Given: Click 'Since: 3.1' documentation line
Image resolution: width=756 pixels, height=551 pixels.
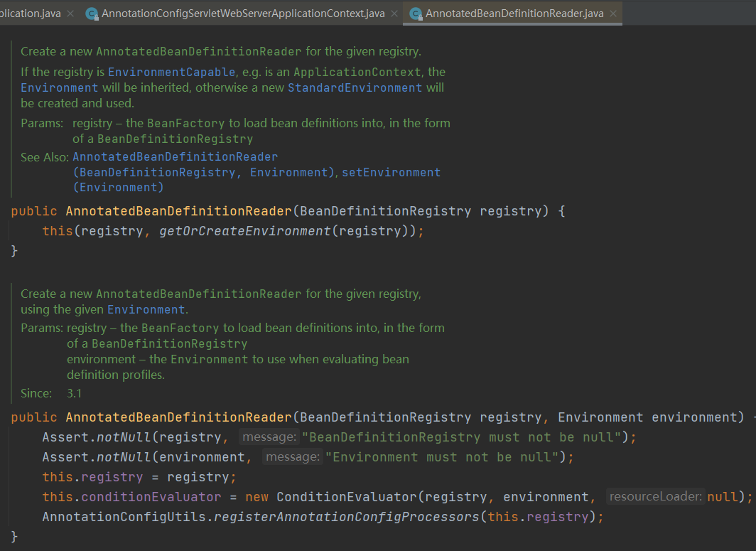Looking at the screenshot, I should [x=51, y=393].
